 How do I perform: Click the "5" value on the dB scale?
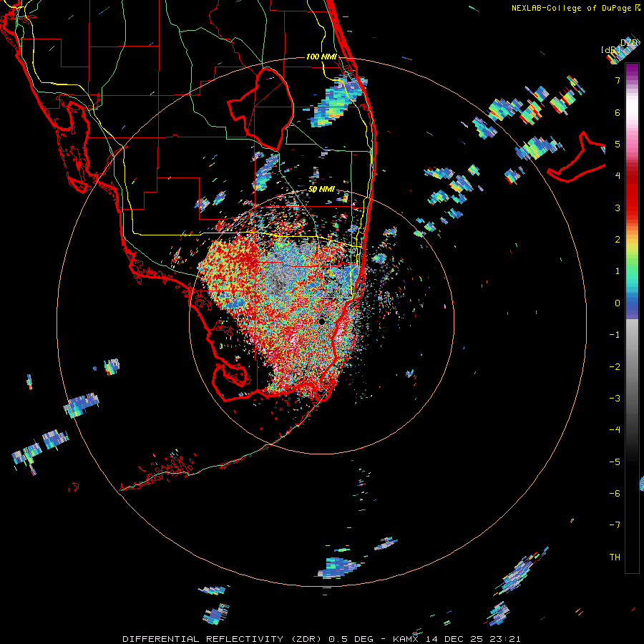pos(618,144)
